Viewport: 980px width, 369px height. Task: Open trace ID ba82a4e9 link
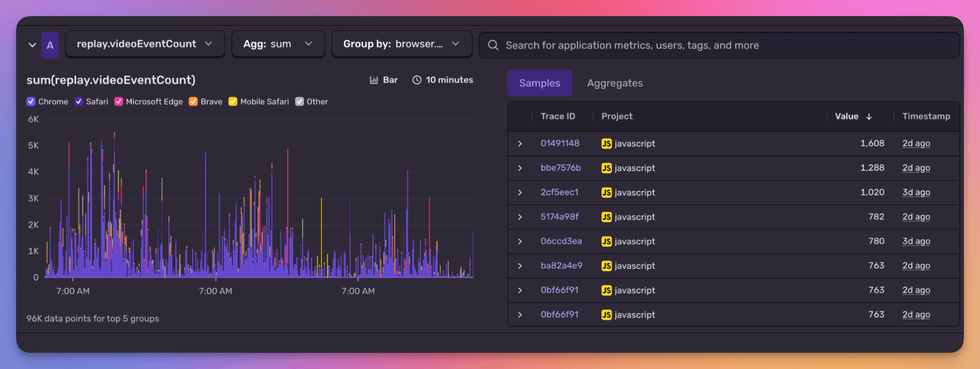tap(561, 265)
